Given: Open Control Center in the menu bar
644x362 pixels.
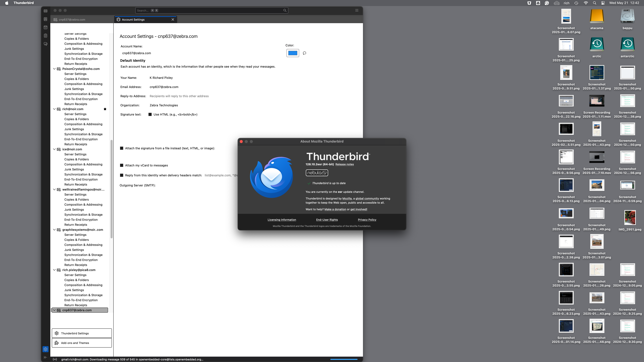Looking at the screenshot, I should click(603, 3).
